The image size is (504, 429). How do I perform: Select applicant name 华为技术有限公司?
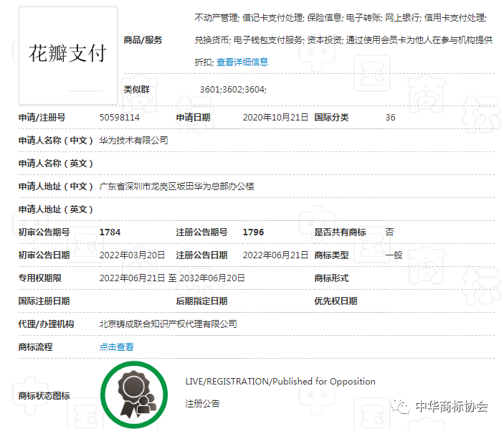pyautogui.click(x=134, y=140)
